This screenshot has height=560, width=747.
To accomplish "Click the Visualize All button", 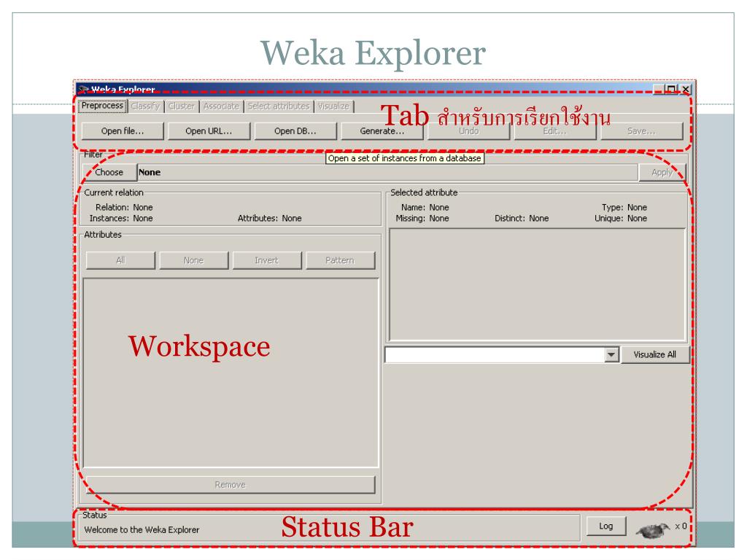I will (x=655, y=355).
